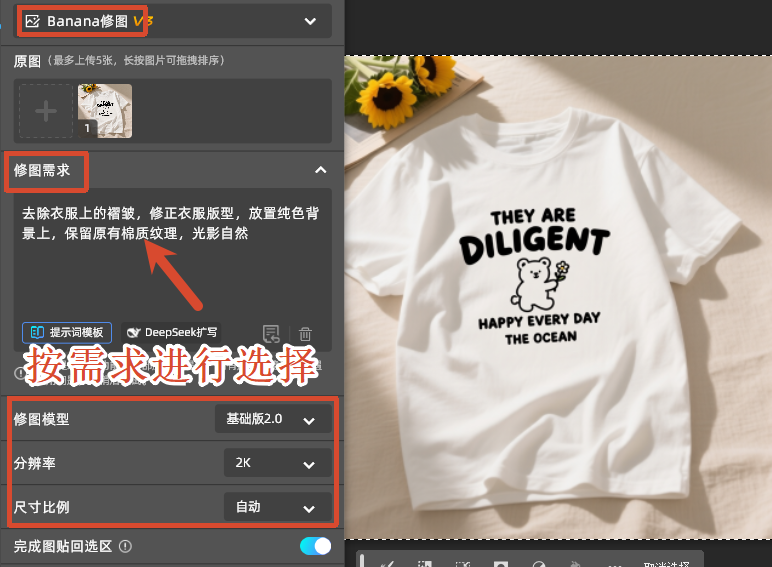Click the DeepSeek whale logo icon
This screenshot has width=772, height=567.
[x=133, y=332]
